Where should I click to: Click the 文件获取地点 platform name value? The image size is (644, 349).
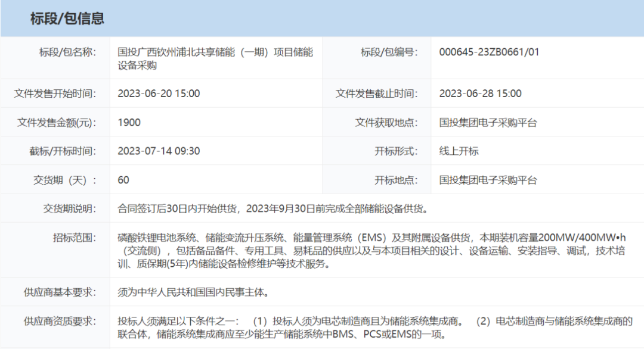pyautogui.click(x=488, y=123)
